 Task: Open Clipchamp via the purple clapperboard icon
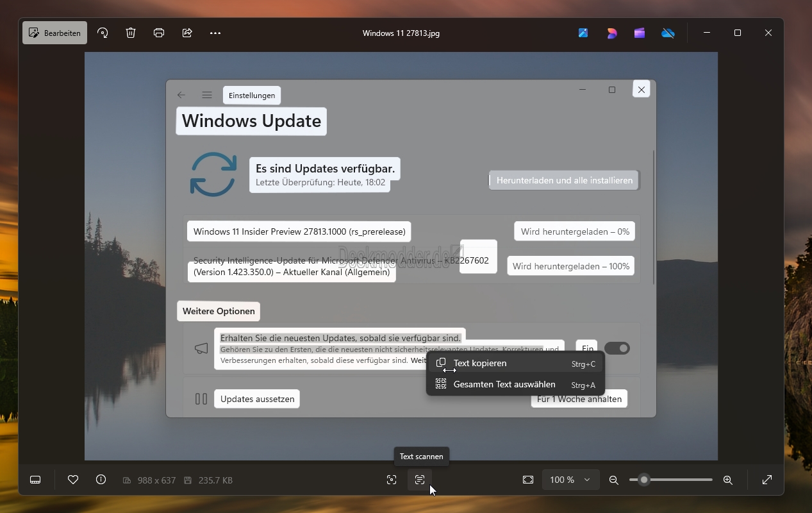click(x=640, y=33)
